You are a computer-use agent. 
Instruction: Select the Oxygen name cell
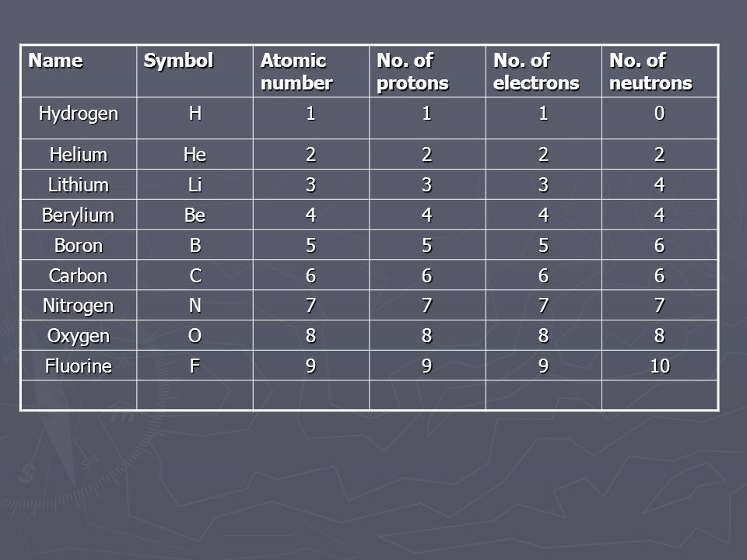pos(79,335)
